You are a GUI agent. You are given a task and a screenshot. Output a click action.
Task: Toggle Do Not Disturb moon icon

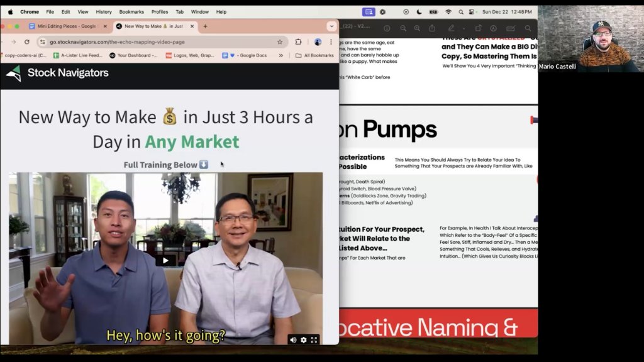(419, 12)
